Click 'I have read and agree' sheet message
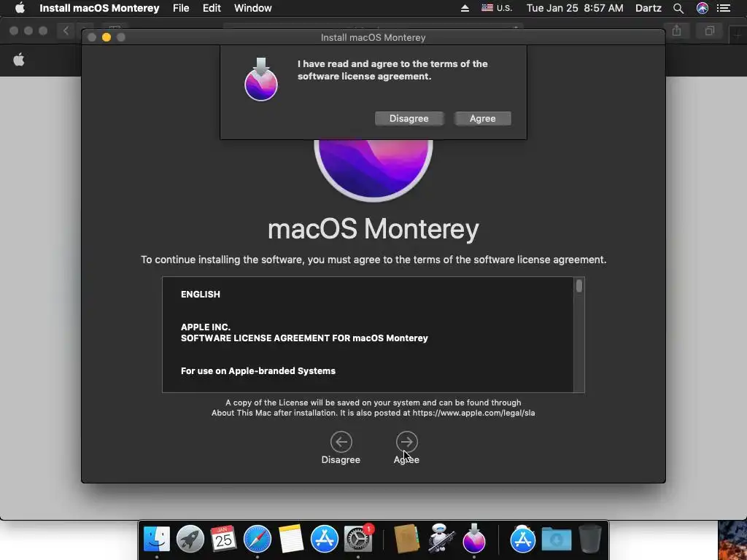 [x=392, y=70]
